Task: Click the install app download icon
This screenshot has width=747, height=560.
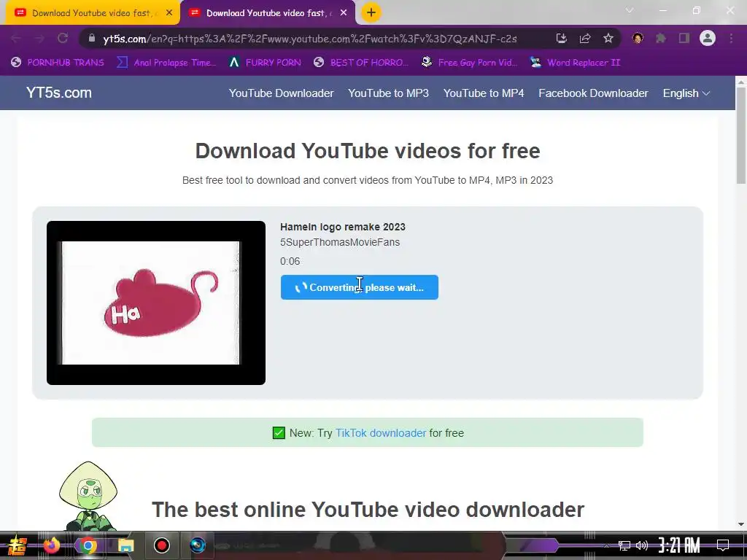Action: point(562,39)
